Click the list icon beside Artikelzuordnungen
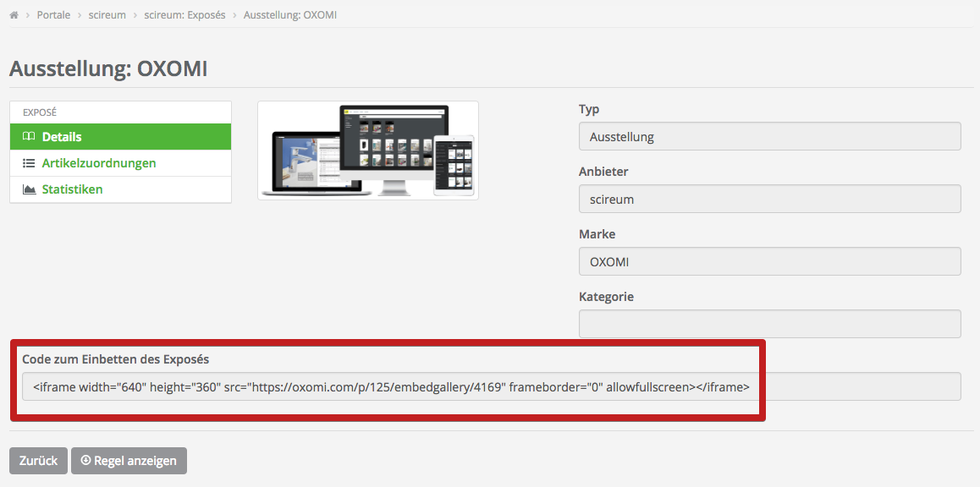Image resolution: width=980 pixels, height=487 pixels. click(29, 163)
